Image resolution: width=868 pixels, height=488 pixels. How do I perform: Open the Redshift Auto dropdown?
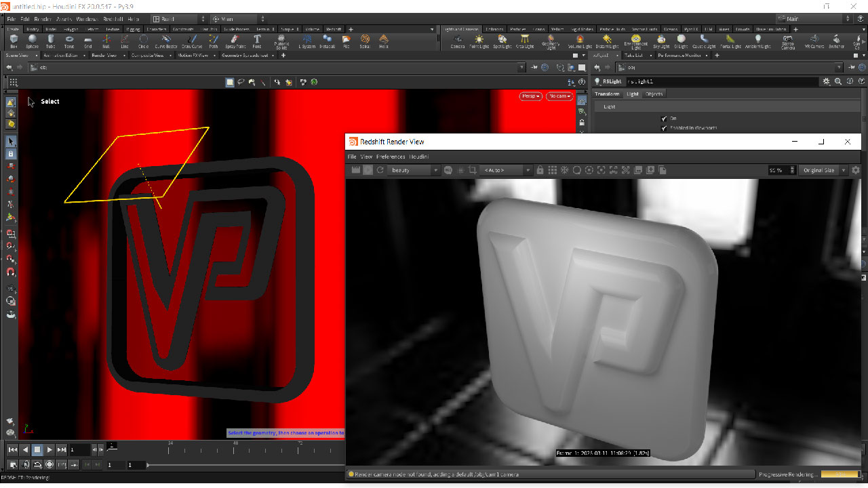click(x=506, y=170)
